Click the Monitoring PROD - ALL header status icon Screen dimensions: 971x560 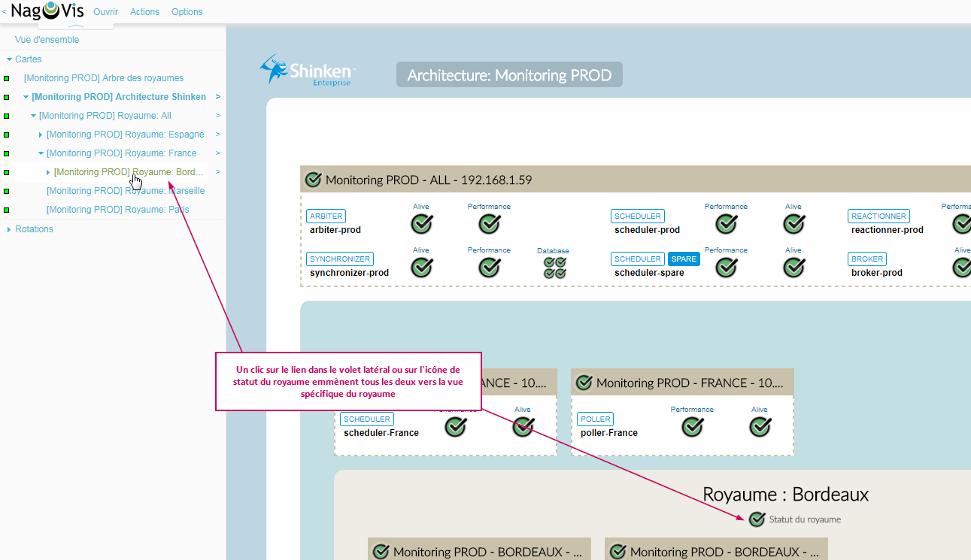coord(314,180)
